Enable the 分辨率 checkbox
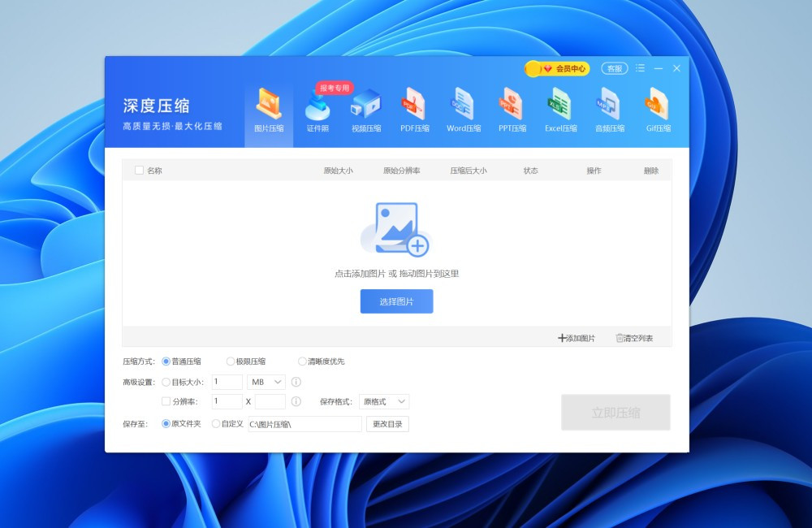This screenshot has width=812, height=528. coord(166,401)
